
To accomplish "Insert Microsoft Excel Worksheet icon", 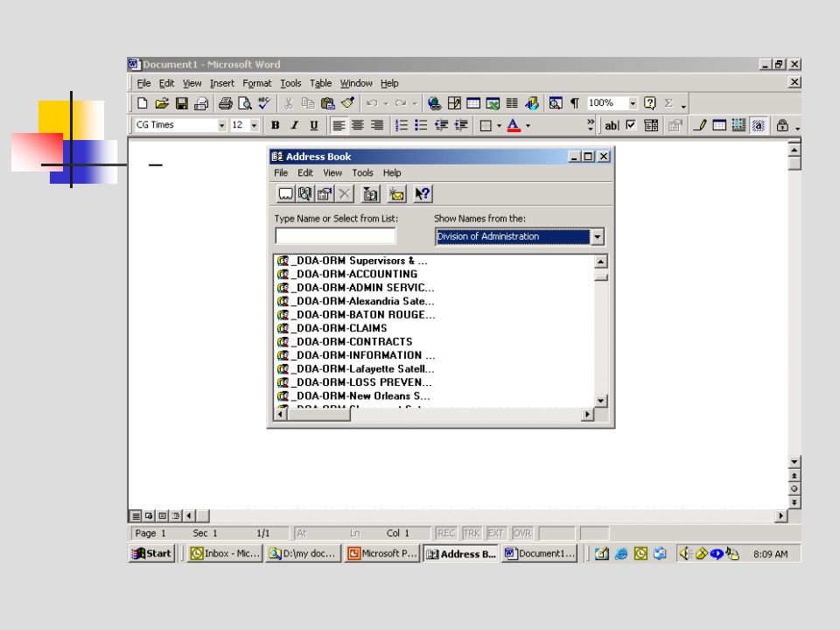I will [x=493, y=103].
